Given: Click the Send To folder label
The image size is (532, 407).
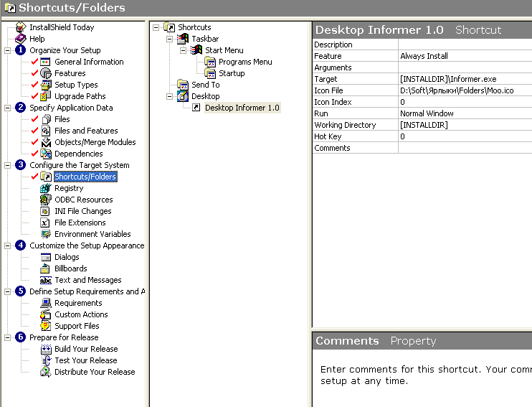Looking at the screenshot, I should (x=206, y=85).
